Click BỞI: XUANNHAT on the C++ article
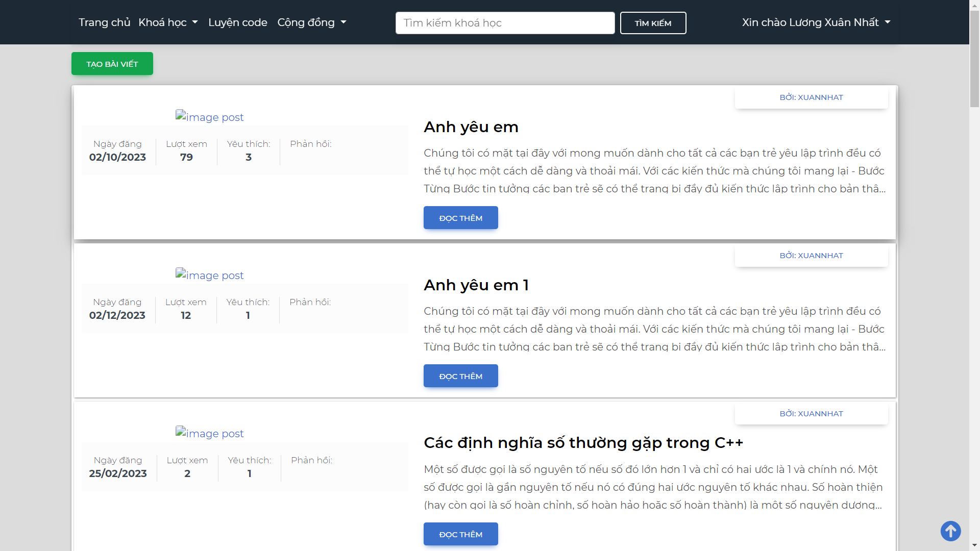Viewport: 980px width, 551px height. coord(811,413)
